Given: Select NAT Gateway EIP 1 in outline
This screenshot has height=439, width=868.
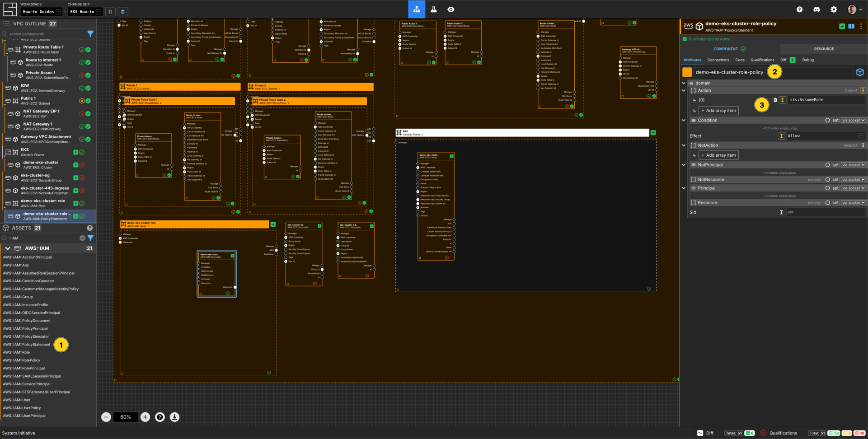Looking at the screenshot, I should point(48,113).
